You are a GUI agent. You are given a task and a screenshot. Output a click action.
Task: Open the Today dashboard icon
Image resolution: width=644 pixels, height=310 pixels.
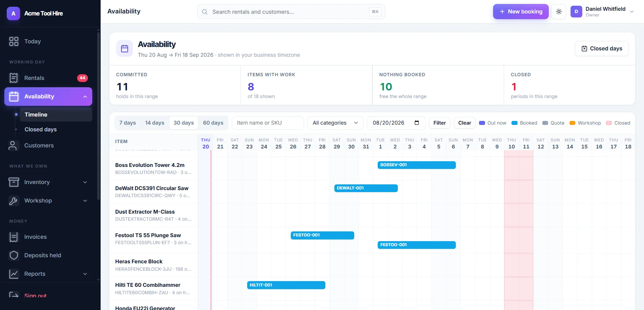point(14,41)
